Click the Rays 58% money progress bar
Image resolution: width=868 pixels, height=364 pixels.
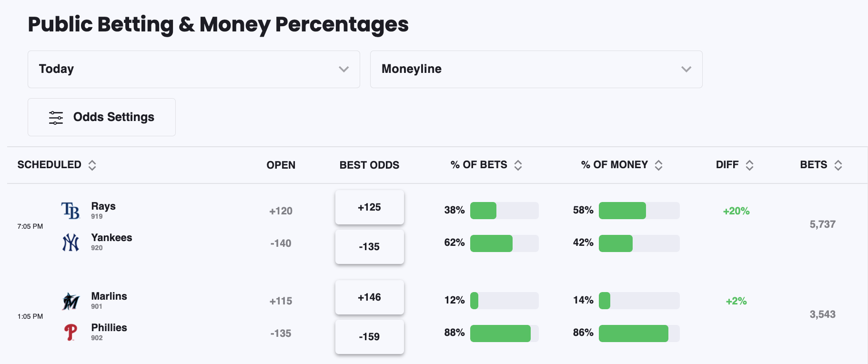[x=639, y=211]
